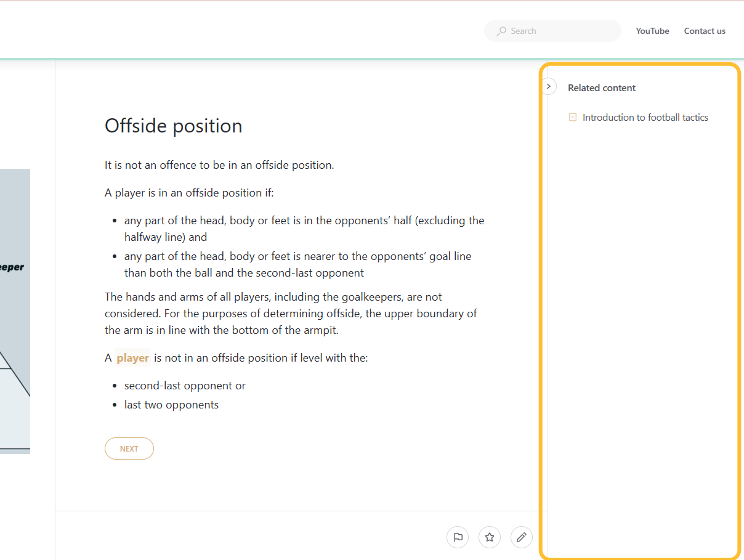Screen dimensions: 744x560
Task: Click paragraph about hands and arms
Action: tap(291, 314)
